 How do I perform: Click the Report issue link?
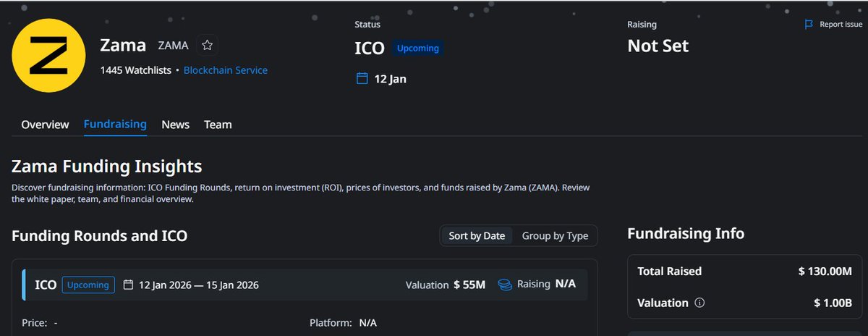click(x=841, y=25)
